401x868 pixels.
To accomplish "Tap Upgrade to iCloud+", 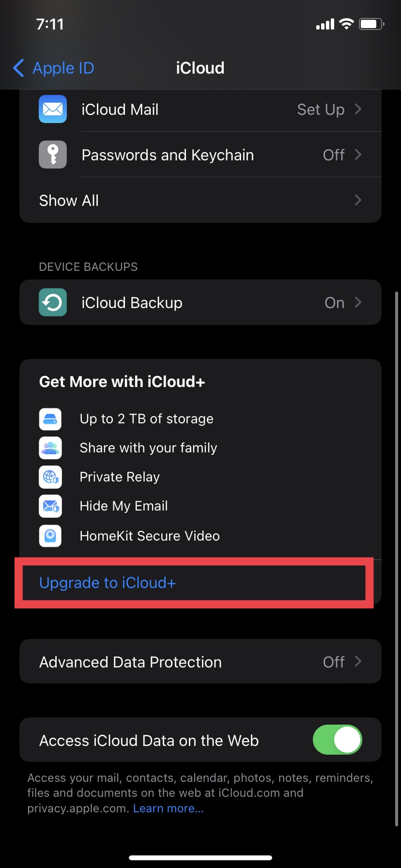I will click(107, 583).
